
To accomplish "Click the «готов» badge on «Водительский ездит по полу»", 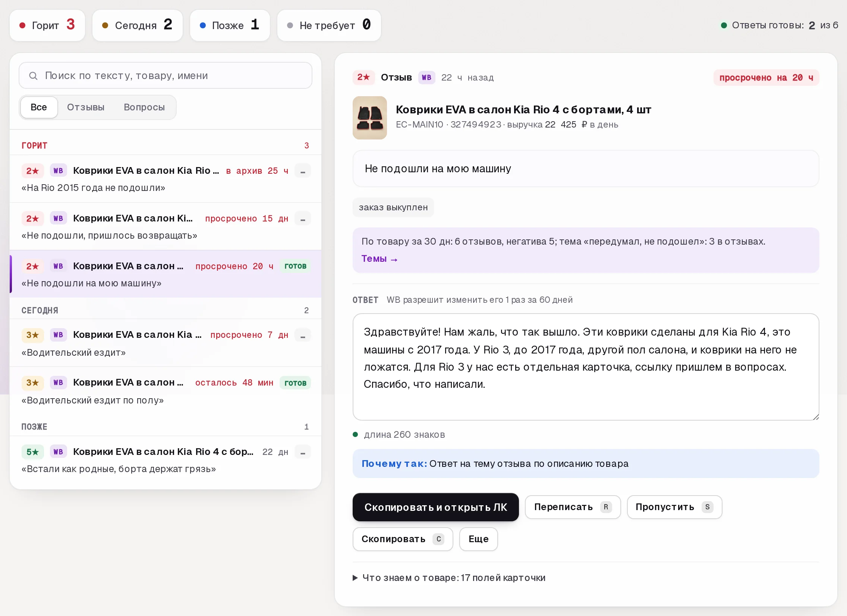I will coord(295,383).
